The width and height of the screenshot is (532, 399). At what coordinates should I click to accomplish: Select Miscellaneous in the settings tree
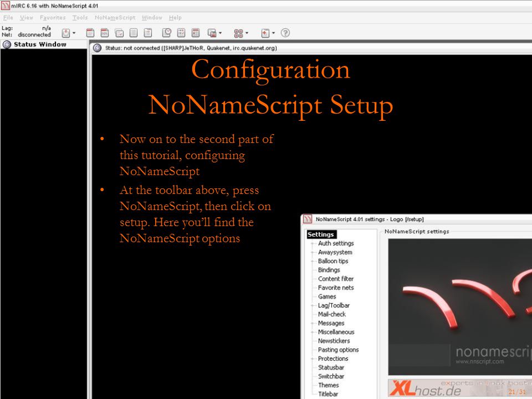pyautogui.click(x=336, y=332)
